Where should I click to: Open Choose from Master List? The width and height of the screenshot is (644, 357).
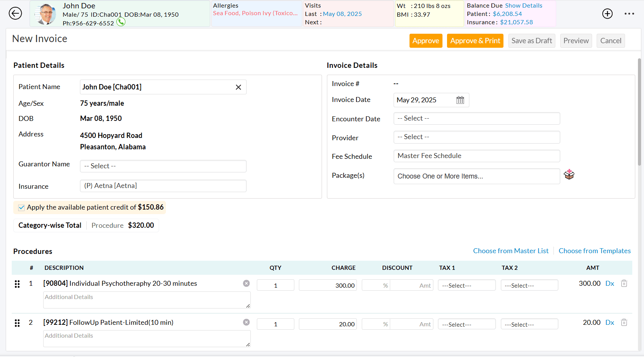point(511,251)
